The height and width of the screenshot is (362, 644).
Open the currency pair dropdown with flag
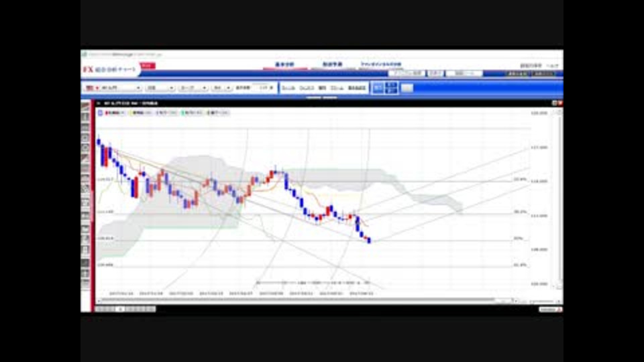(113, 88)
